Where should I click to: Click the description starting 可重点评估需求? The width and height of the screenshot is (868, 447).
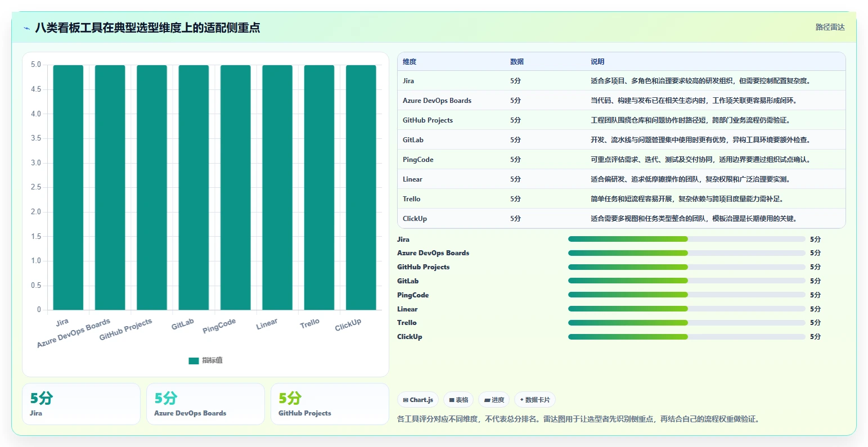701,160
